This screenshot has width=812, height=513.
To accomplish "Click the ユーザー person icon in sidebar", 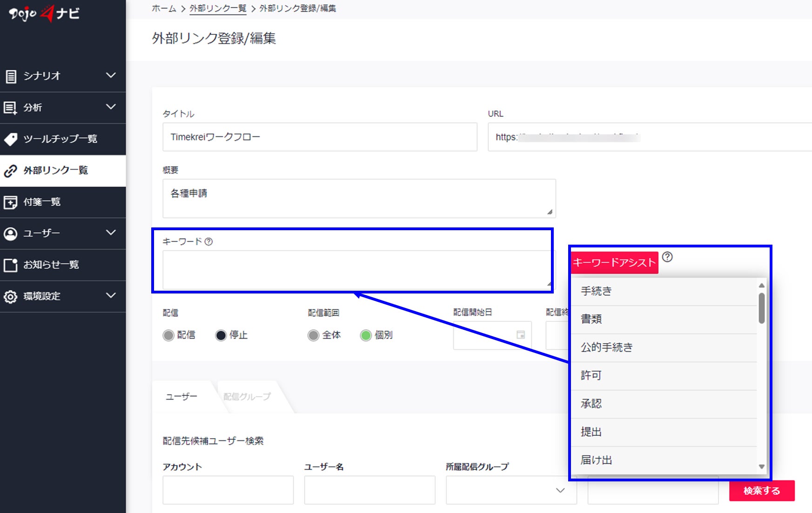I will pyautogui.click(x=10, y=233).
